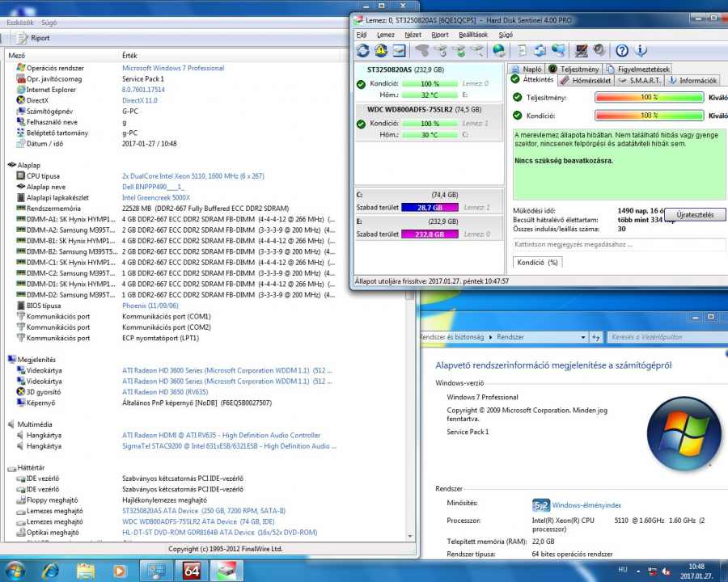Switch to the Teljesítmény tab
This screenshot has width=728, height=582.
pyautogui.click(x=574, y=69)
